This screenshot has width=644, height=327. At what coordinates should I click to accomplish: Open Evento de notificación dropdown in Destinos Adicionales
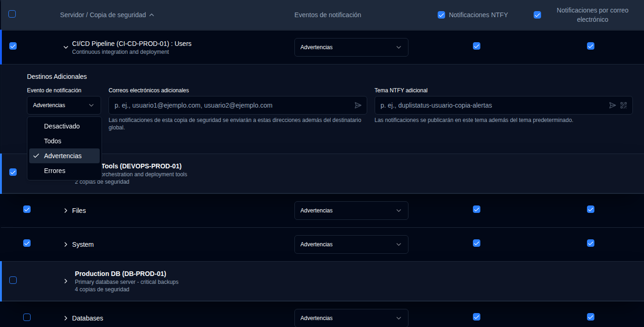coord(64,105)
